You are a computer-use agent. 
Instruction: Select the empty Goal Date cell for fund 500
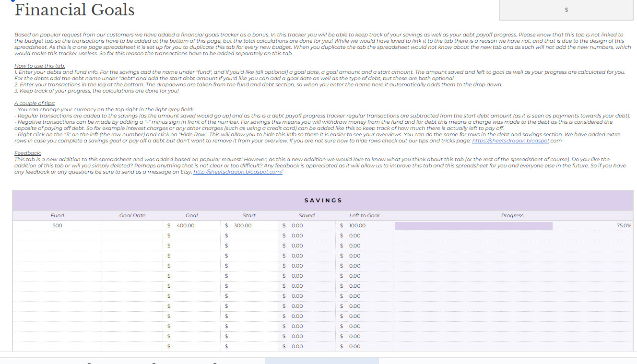132,225
